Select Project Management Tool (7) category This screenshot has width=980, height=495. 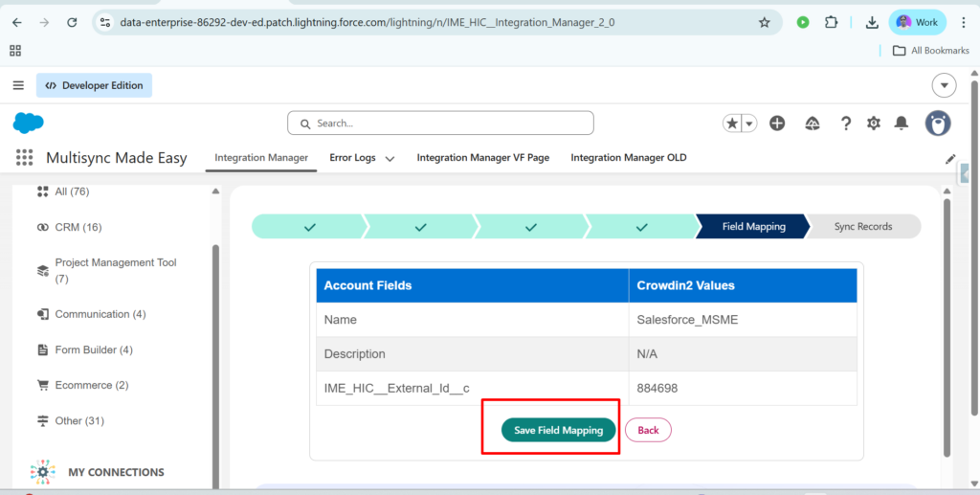(107, 271)
